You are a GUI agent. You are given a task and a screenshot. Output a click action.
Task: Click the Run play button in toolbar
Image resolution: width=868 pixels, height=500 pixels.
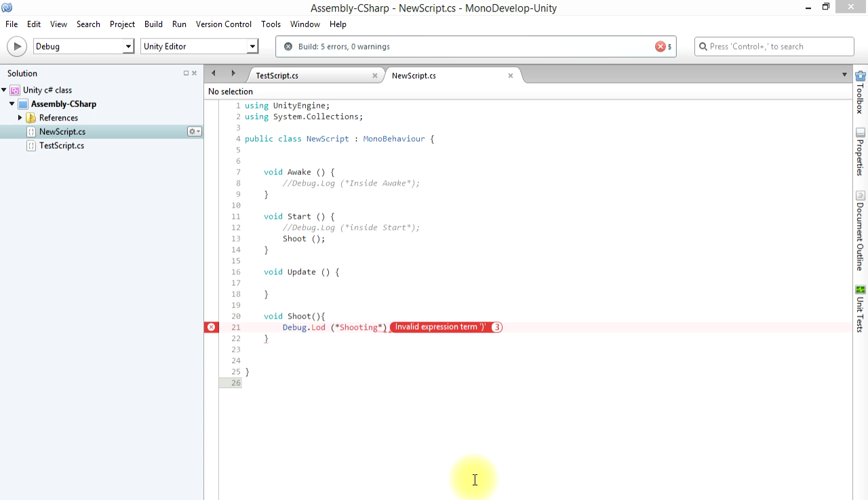(x=16, y=46)
